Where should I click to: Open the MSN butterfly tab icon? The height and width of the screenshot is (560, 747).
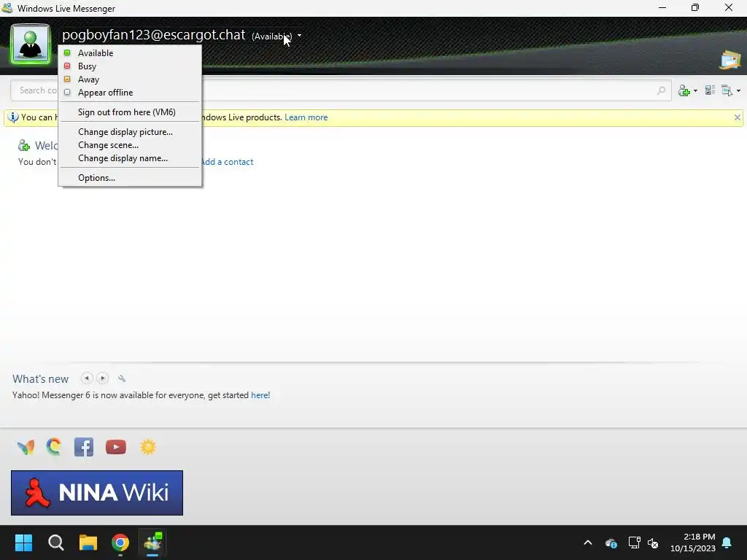26,447
